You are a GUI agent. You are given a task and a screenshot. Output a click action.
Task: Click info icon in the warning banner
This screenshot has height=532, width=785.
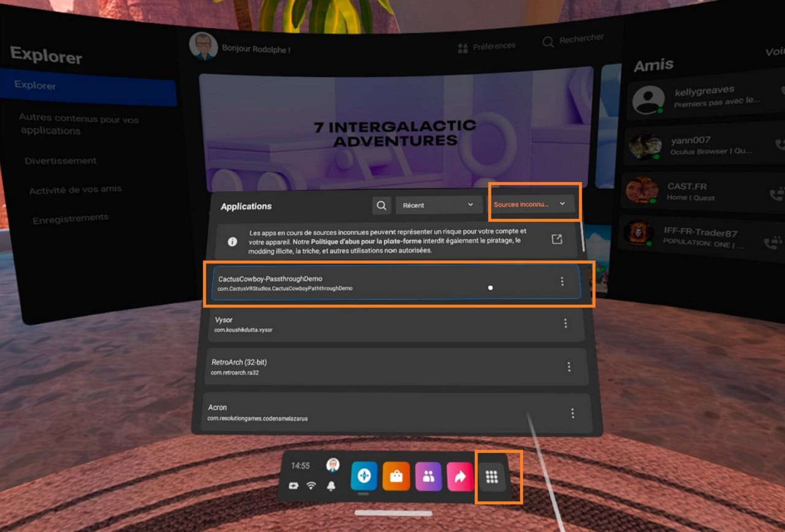point(232,241)
